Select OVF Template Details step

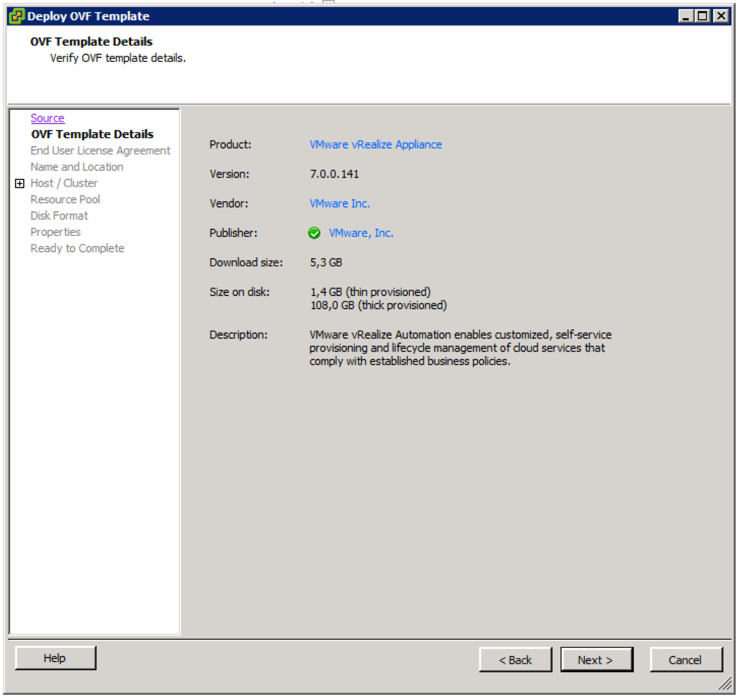pos(92,134)
